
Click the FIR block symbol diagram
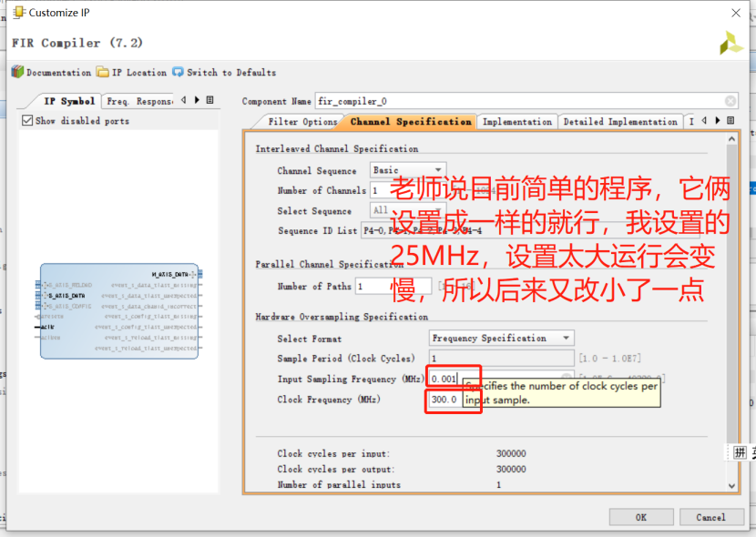[119, 310]
